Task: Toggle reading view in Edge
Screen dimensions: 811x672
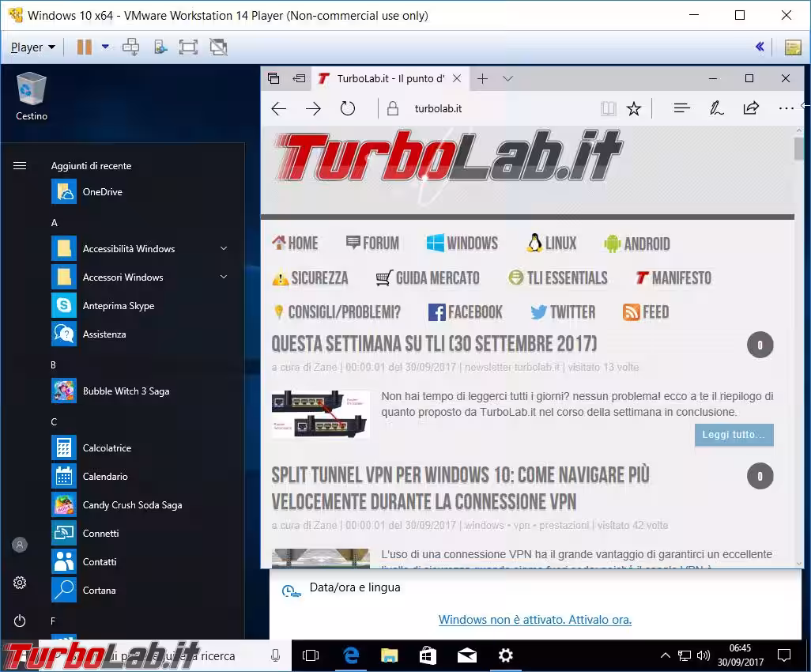Action: [609, 108]
